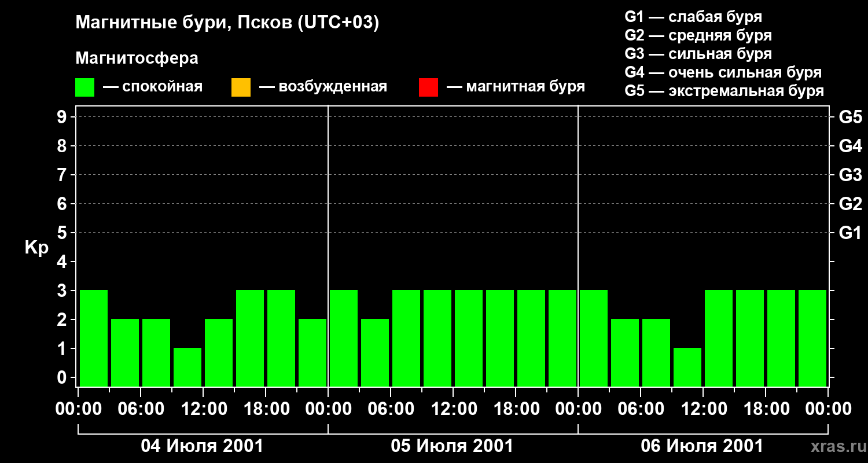Click the right-axis 'G1' level label
868x463 pixels.
point(850,233)
